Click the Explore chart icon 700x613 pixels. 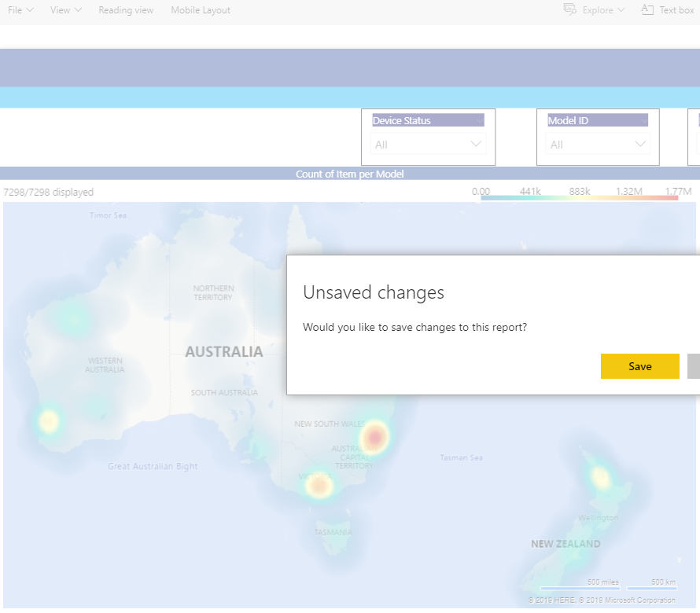click(570, 9)
